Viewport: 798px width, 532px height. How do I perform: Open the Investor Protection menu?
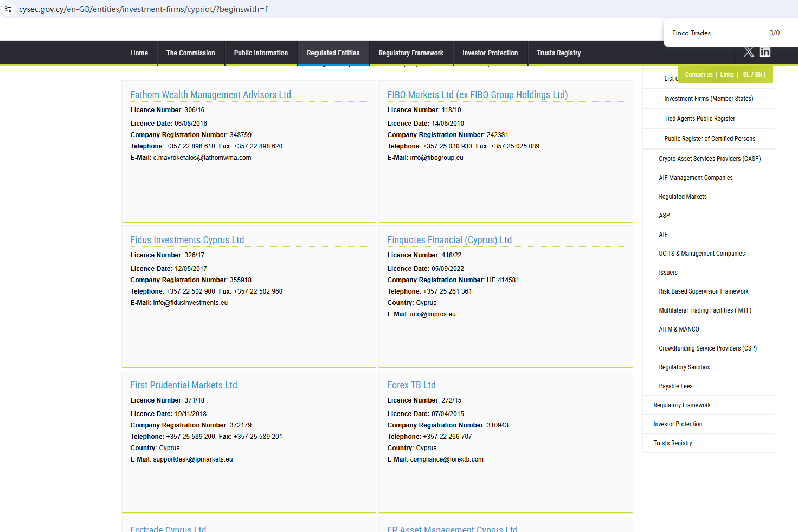pyautogui.click(x=490, y=53)
